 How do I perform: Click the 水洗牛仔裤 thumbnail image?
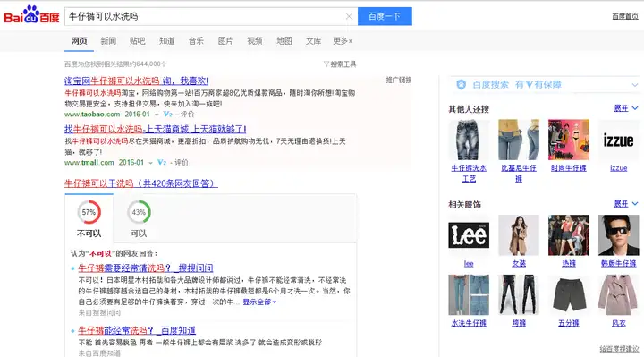tap(469, 295)
